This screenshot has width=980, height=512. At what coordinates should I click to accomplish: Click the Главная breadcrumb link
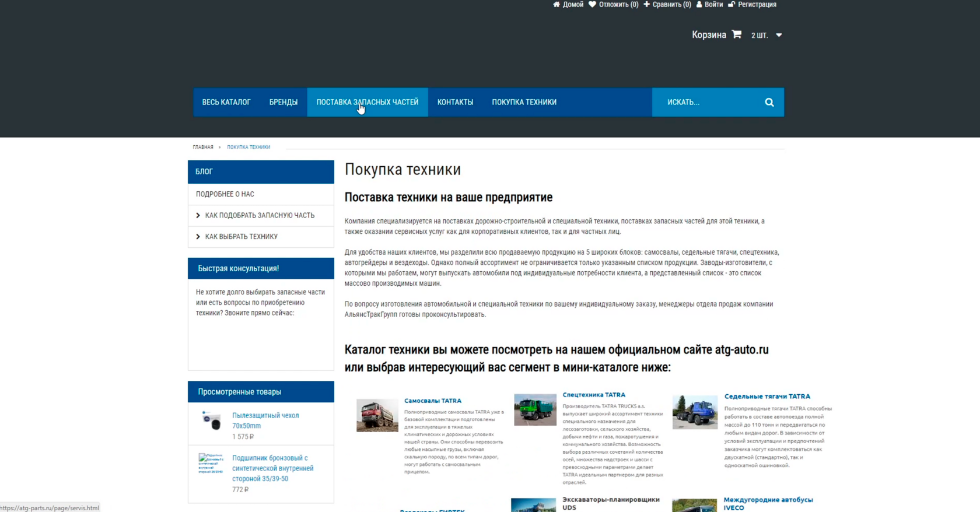(x=203, y=147)
